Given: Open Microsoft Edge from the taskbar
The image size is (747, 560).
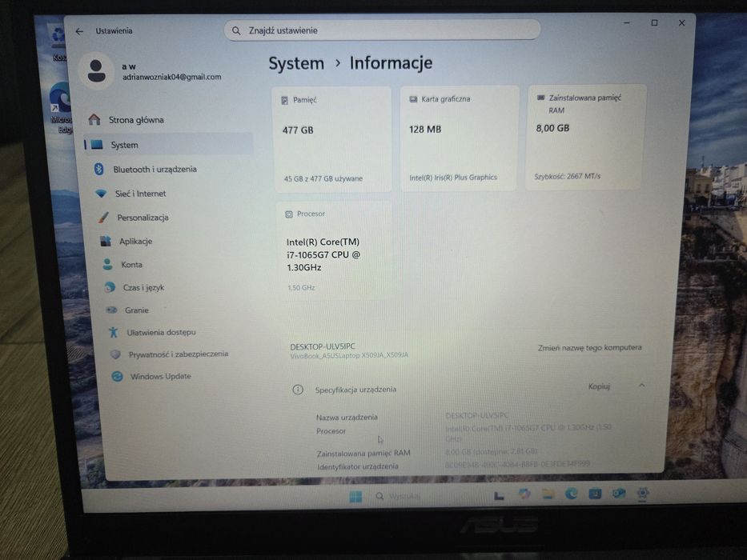Looking at the screenshot, I should coord(571,494).
